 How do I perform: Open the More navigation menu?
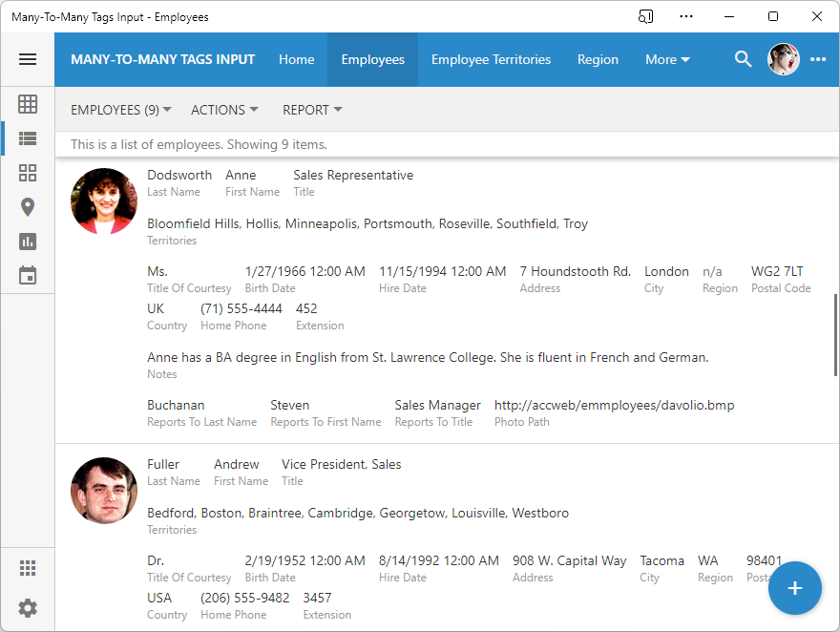click(667, 59)
